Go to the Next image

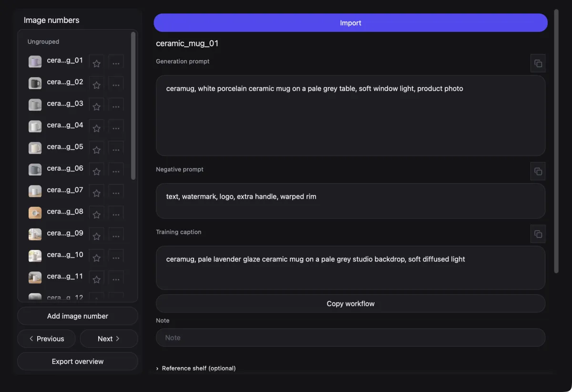click(x=109, y=339)
